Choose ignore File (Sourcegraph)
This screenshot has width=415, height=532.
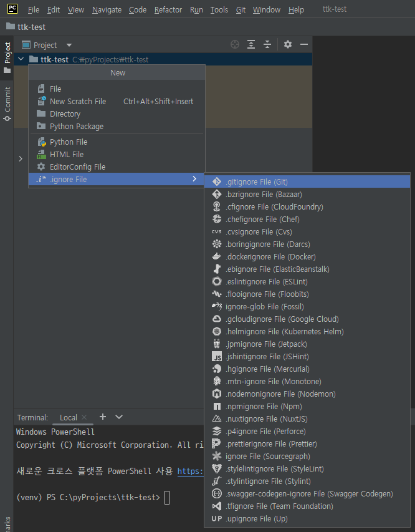307,457
